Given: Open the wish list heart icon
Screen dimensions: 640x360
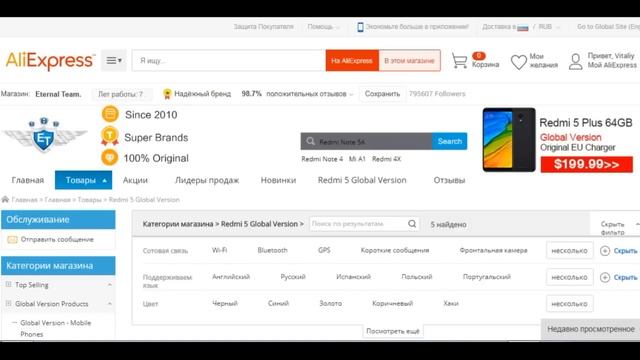Looking at the screenshot, I should click(x=518, y=62).
